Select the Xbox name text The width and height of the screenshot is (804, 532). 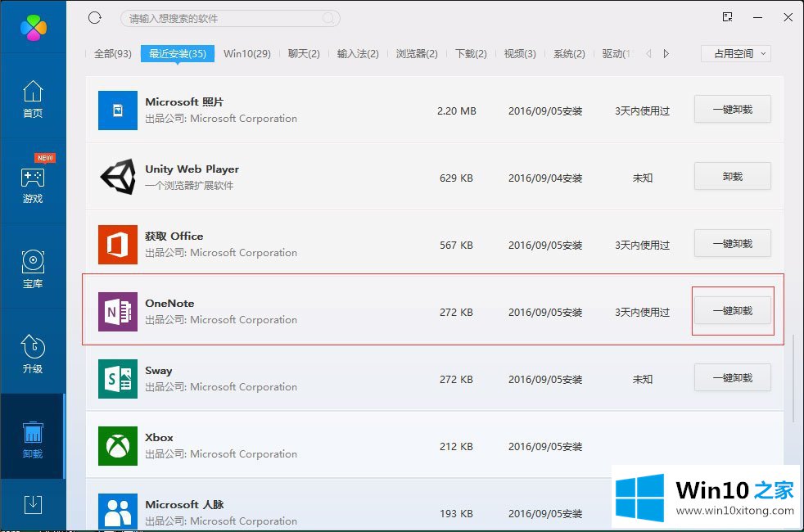(159, 438)
